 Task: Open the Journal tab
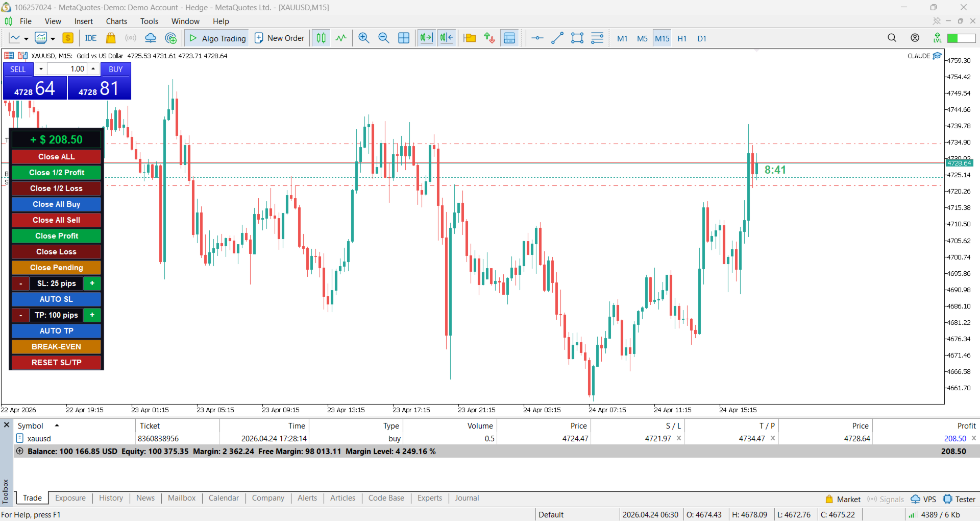tap(467, 498)
